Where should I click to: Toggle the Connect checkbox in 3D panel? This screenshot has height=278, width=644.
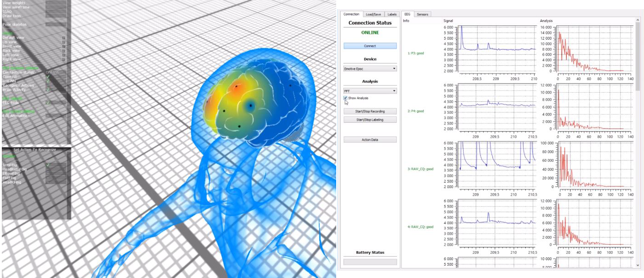tap(56, 77)
